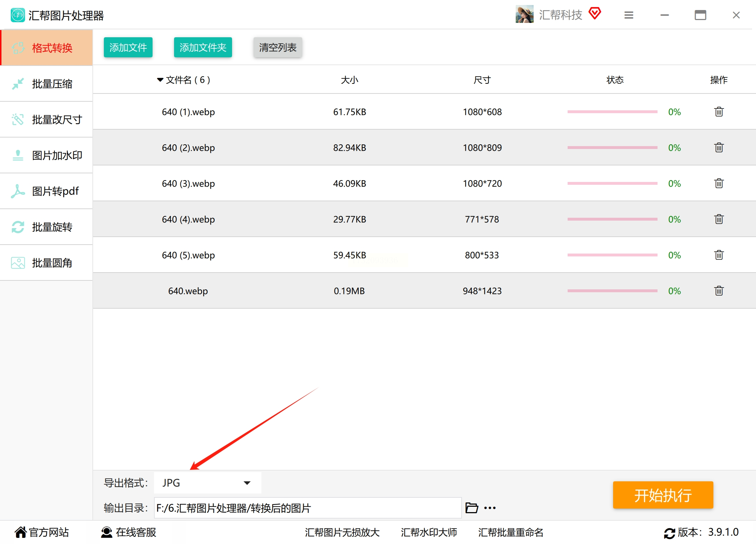Open the 格式转换 tab

pos(47,48)
